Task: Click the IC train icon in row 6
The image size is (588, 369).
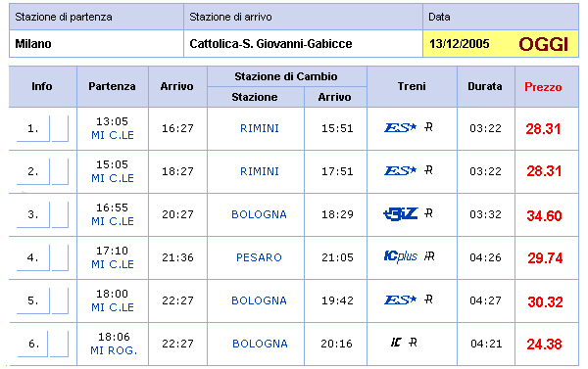Action: (x=396, y=342)
